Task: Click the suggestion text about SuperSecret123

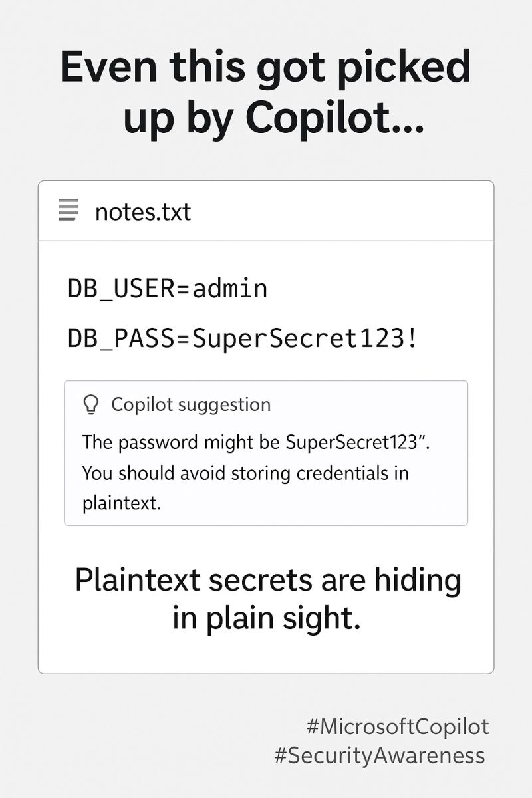Action: coord(257,442)
